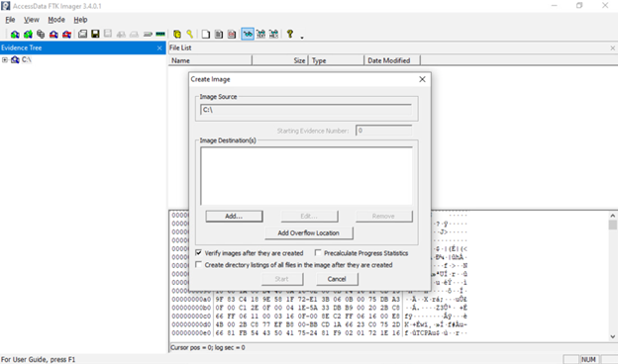
Task: Close the Evidence Tree panel
Action: click(159, 48)
